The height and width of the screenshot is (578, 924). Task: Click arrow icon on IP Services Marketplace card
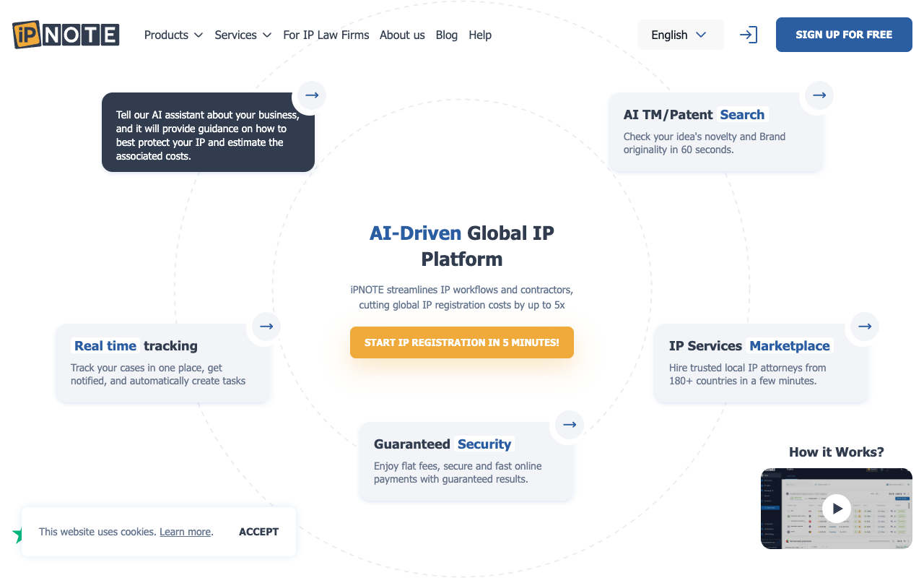[865, 326]
